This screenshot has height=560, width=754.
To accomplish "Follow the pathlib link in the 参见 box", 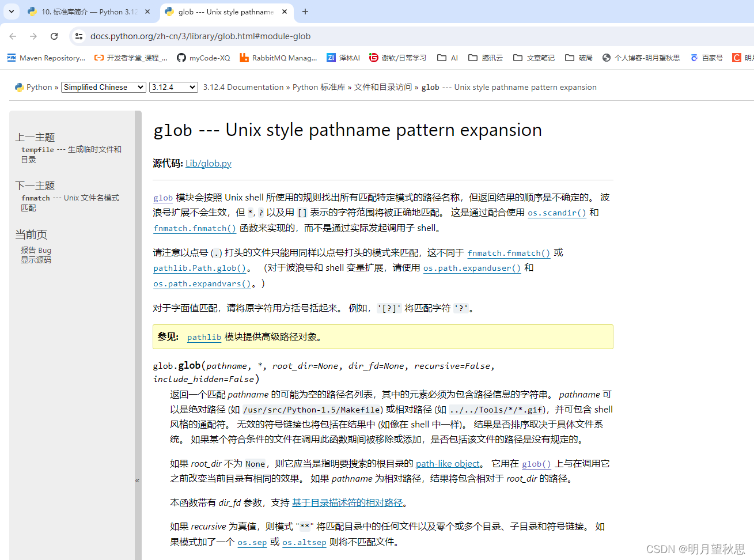I will [203, 337].
